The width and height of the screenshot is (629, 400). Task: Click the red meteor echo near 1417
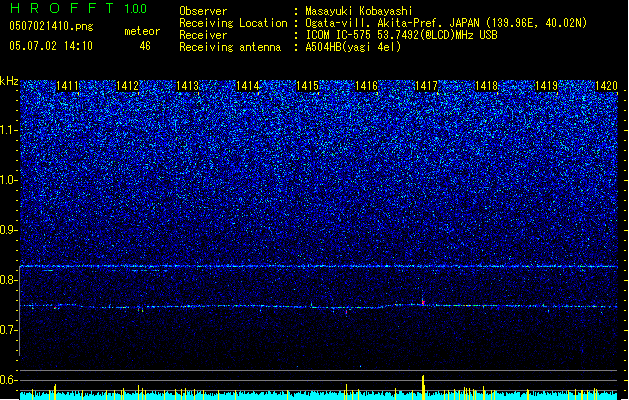coord(423,303)
